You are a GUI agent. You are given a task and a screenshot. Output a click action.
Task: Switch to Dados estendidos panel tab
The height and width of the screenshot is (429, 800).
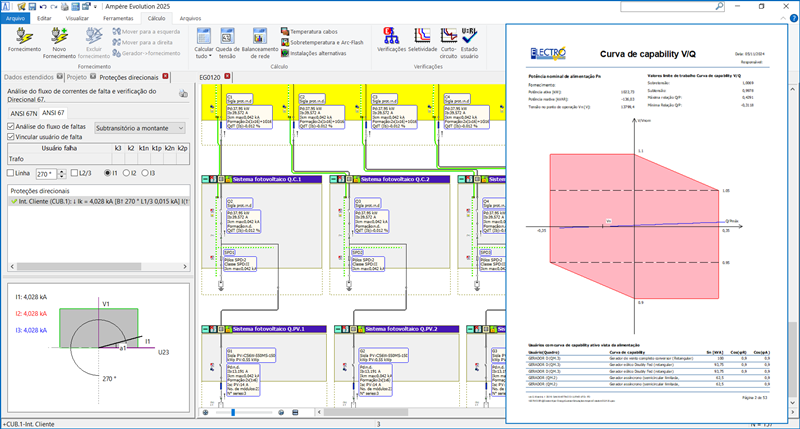[29, 77]
